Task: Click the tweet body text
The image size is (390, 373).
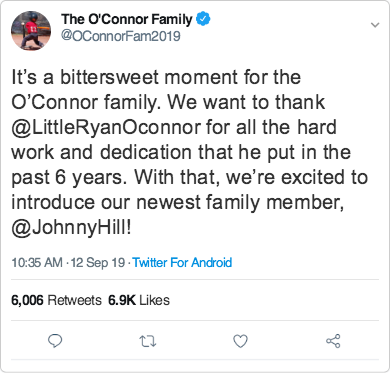Action: [x=189, y=153]
